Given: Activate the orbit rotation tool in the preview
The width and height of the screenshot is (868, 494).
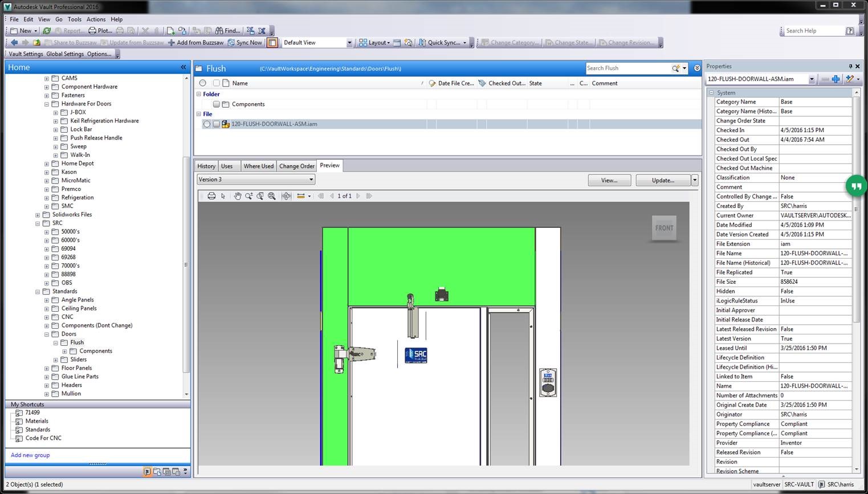Looking at the screenshot, I should (x=286, y=196).
